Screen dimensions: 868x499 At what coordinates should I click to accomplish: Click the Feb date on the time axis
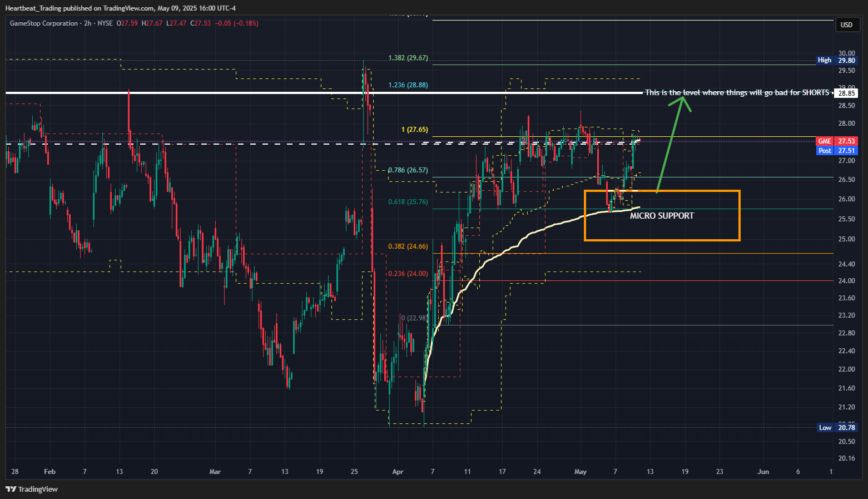(x=49, y=472)
